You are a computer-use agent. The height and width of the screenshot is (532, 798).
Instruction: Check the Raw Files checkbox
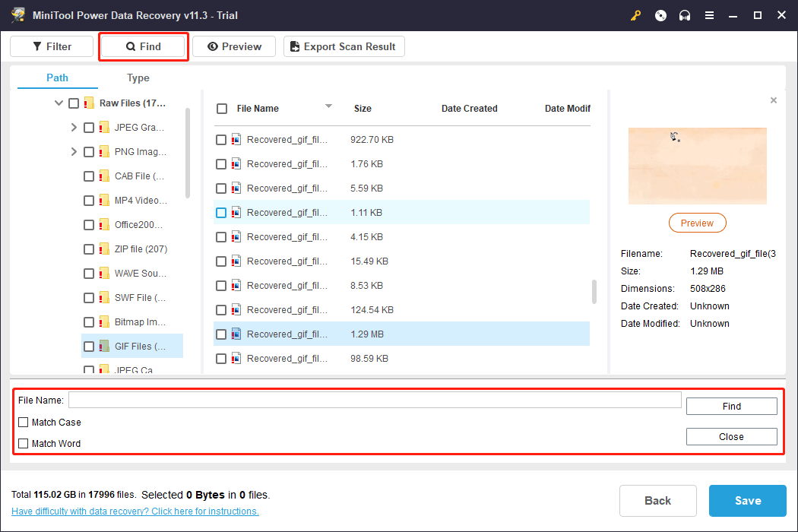point(74,103)
